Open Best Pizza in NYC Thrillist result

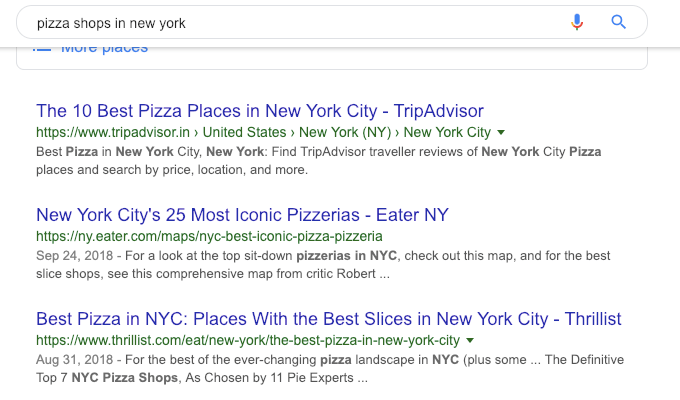point(329,319)
